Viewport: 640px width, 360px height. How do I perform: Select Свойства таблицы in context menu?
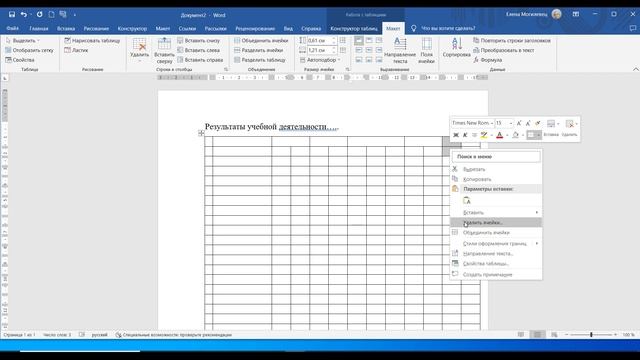(x=496, y=264)
